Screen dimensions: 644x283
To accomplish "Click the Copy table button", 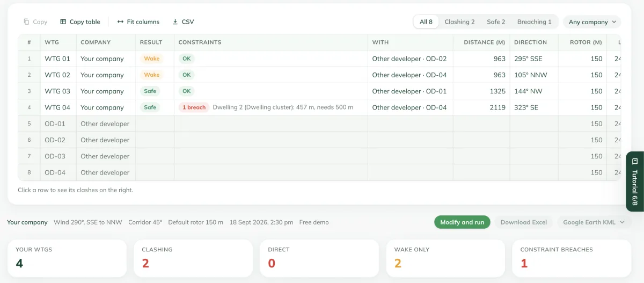I will coord(80,22).
